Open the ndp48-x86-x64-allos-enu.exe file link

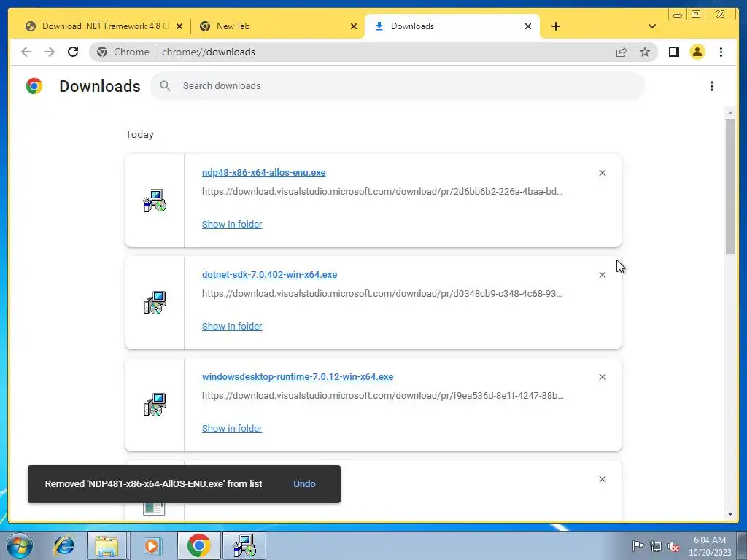pos(263,172)
